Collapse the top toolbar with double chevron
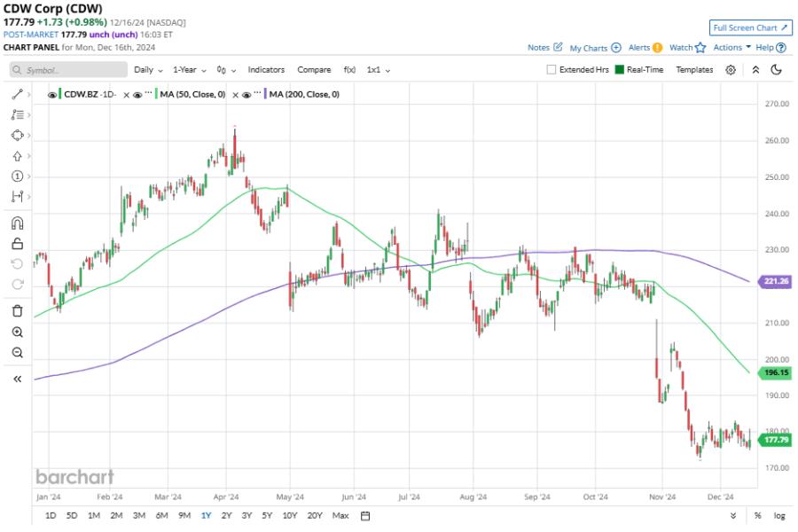798x532 pixels. (755, 70)
